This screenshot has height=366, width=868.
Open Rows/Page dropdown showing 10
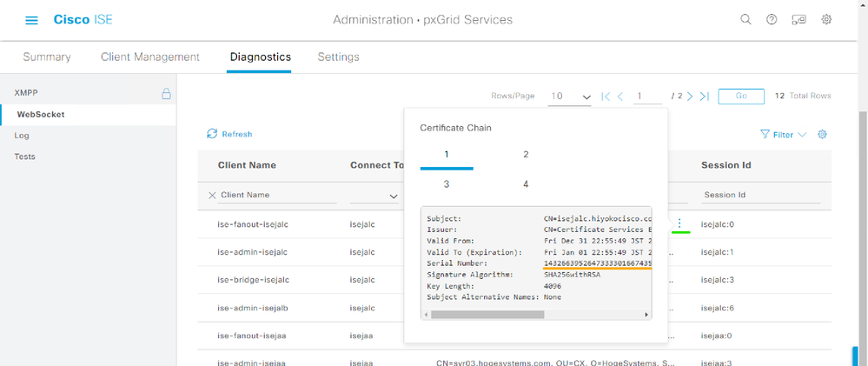click(x=570, y=96)
